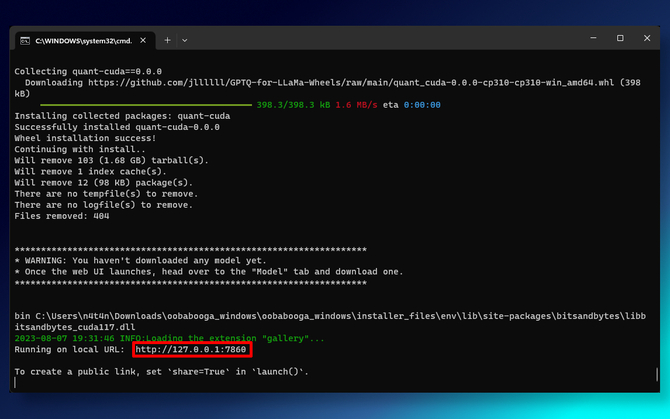
Task: Click 'Successfully installed quant-cuda-0.0.0' line
Action: (117, 127)
